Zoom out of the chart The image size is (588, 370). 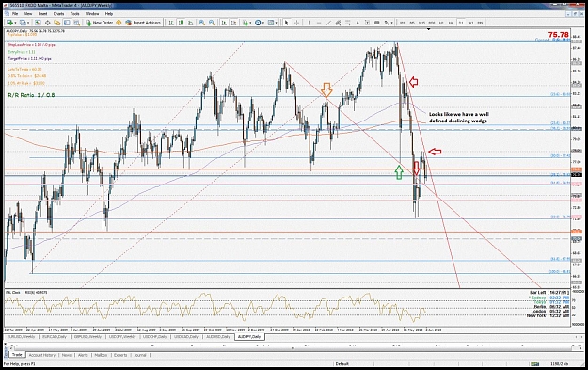[212, 23]
